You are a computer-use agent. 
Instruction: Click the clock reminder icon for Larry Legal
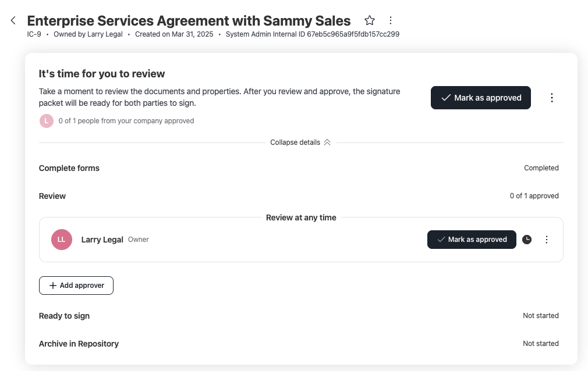(x=527, y=240)
